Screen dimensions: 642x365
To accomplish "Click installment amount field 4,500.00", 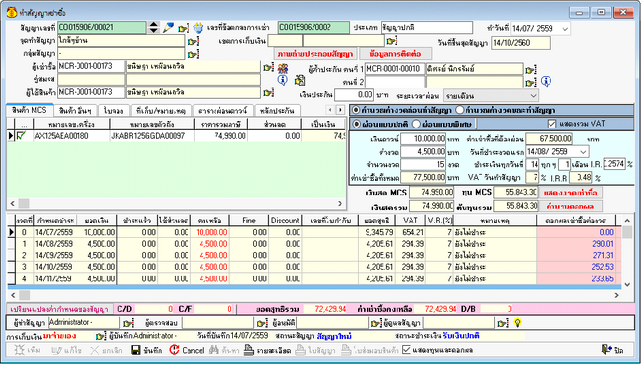I will 423,152.
